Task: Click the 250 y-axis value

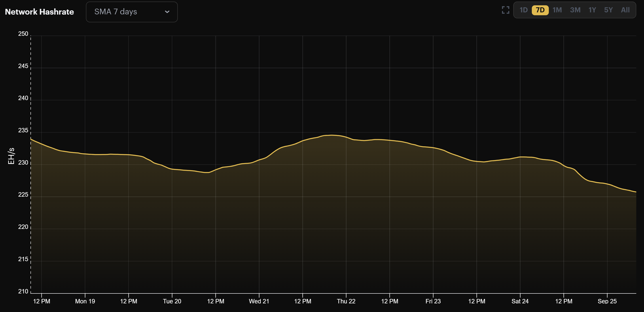Action: tap(23, 34)
